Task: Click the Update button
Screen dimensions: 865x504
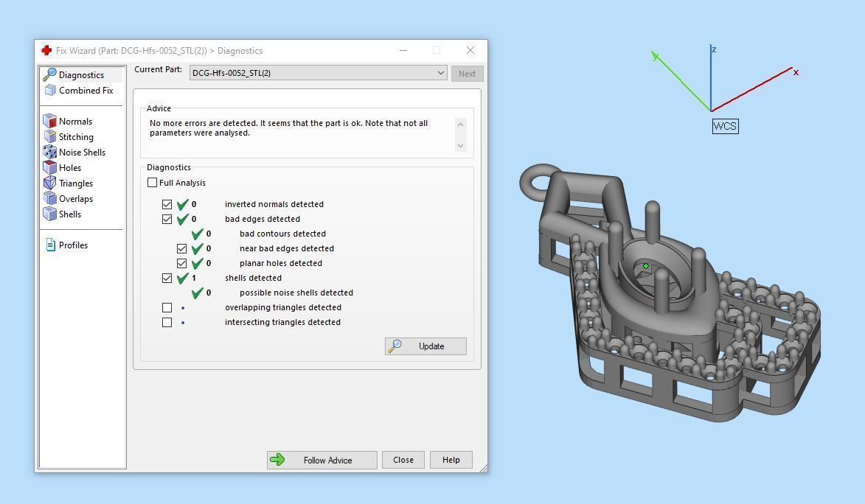Action: (x=425, y=346)
